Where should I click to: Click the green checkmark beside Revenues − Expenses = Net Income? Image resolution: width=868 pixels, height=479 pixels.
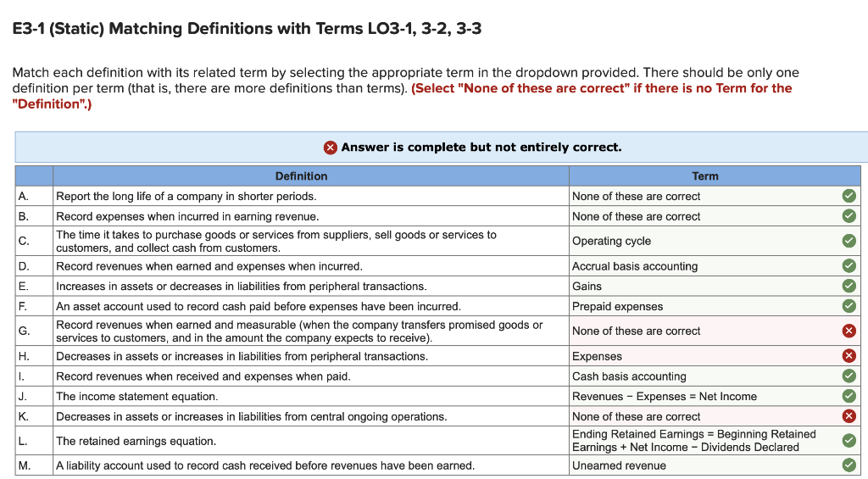849,396
